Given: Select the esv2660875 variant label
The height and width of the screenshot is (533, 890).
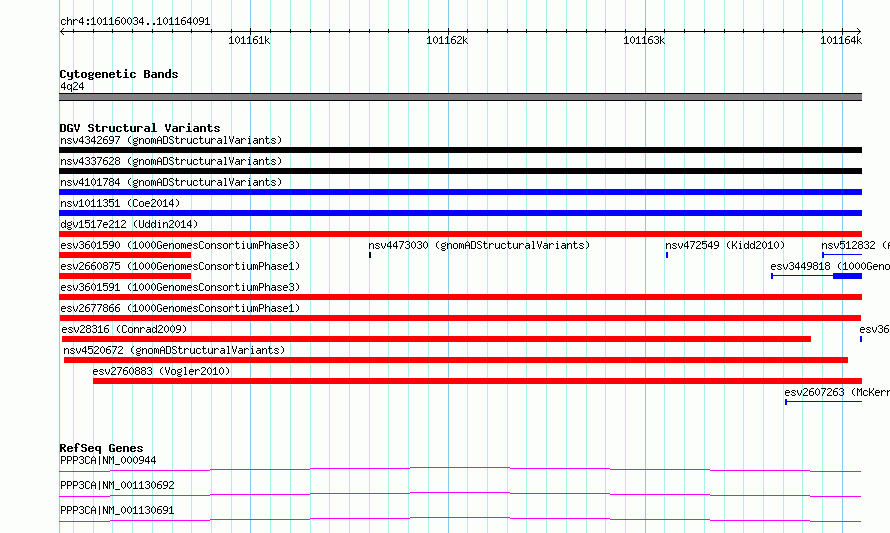Looking at the screenshot, I should [180, 266].
